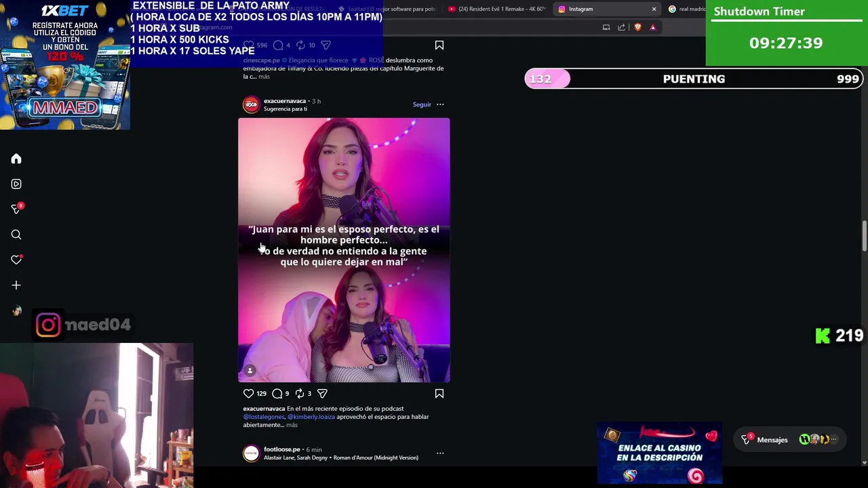
Task: Click the '129' likes count on the post
Action: pyautogui.click(x=261, y=393)
